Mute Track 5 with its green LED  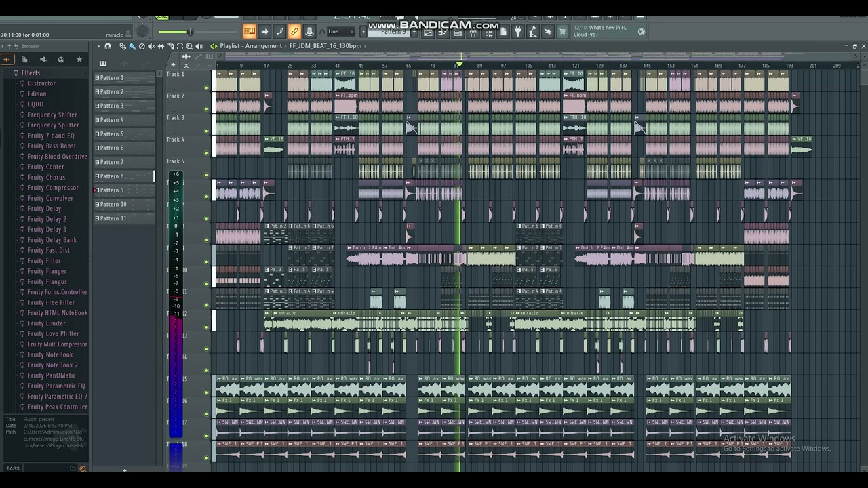(x=207, y=174)
